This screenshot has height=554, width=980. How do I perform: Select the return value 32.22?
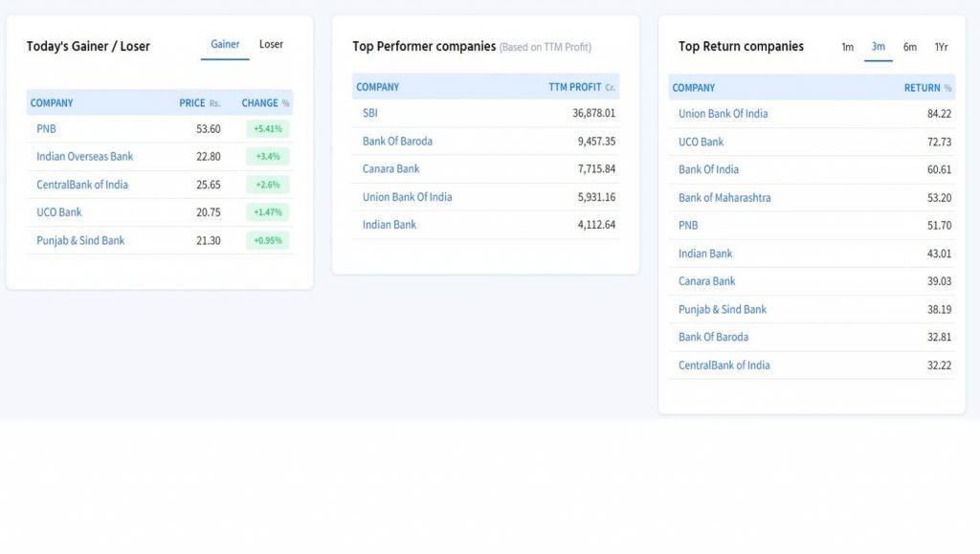pyautogui.click(x=940, y=365)
